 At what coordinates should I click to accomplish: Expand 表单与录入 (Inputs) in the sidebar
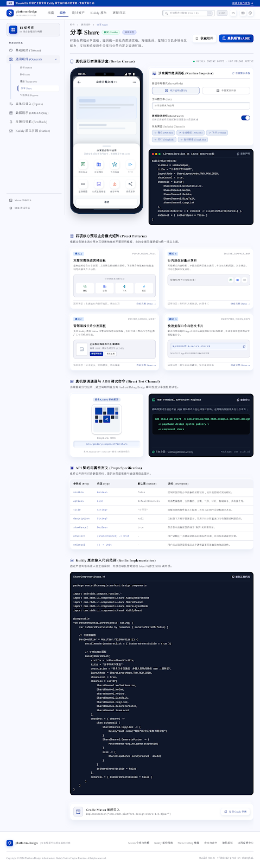pyautogui.click(x=34, y=104)
